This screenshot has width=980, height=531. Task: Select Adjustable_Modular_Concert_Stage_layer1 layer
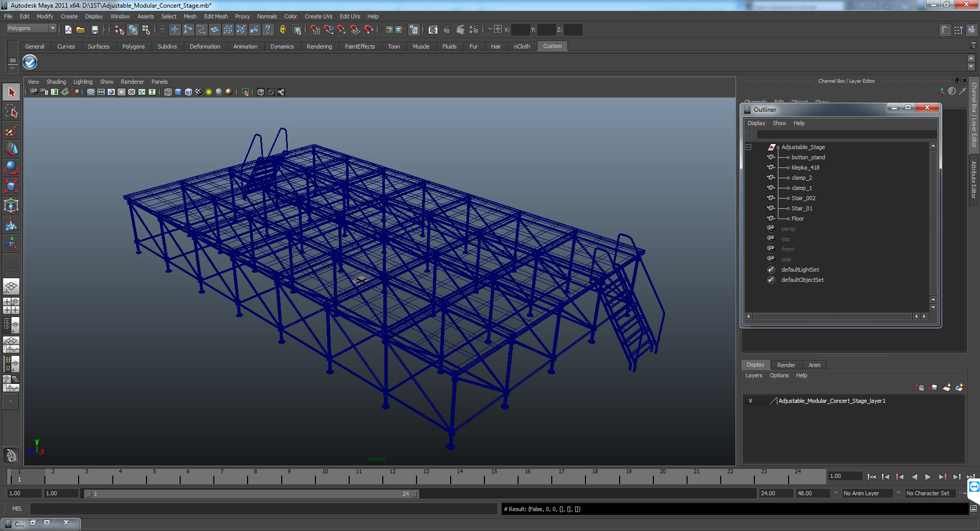[x=831, y=401]
